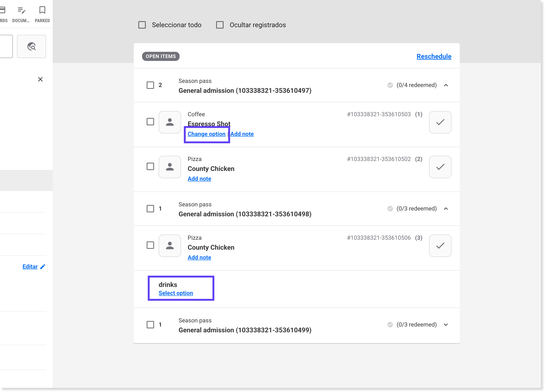
Task: Check the Seleccionar todo checkbox
Action: tap(142, 25)
